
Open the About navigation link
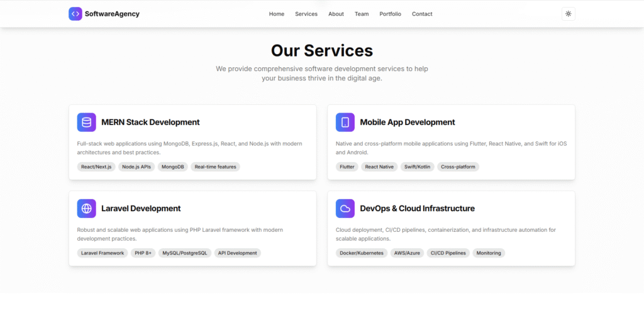(336, 14)
